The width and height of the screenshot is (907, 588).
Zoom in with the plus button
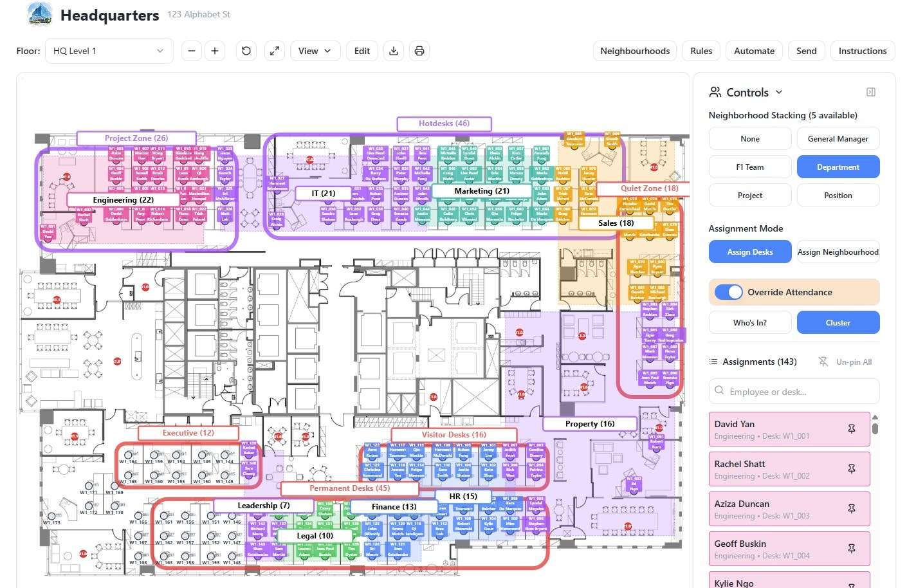point(215,51)
